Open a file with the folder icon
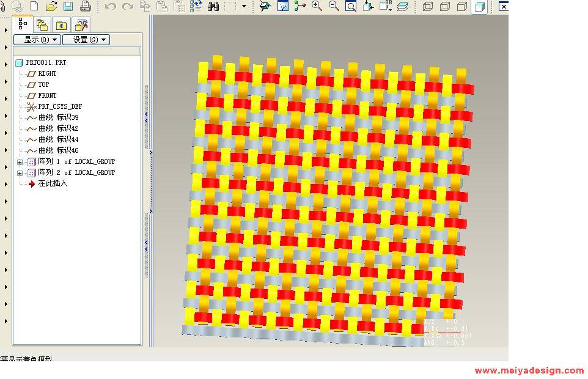This screenshot has height=379, width=588. [x=51, y=7]
